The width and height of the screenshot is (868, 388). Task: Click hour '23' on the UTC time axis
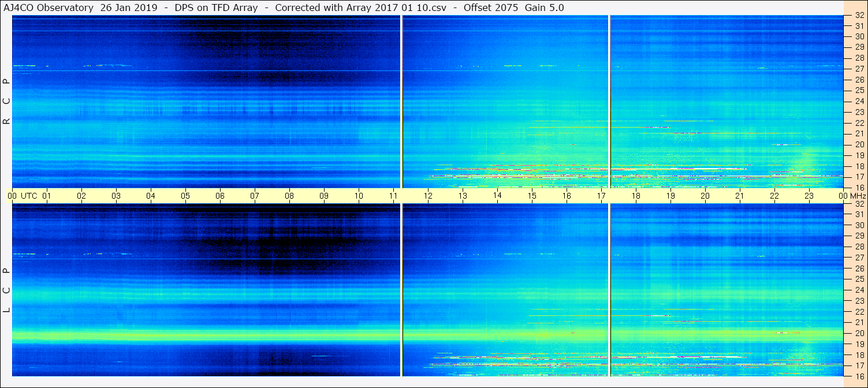(809, 196)
